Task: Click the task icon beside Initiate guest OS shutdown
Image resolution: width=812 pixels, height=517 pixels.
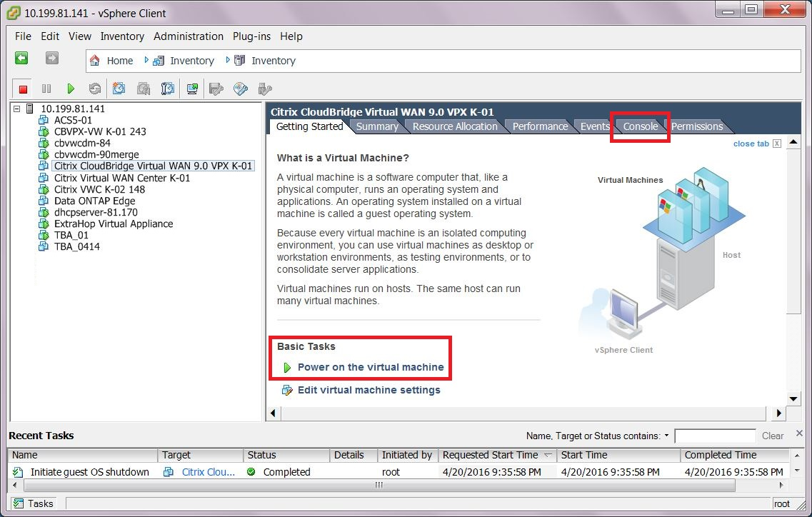Action: (18, 472)
